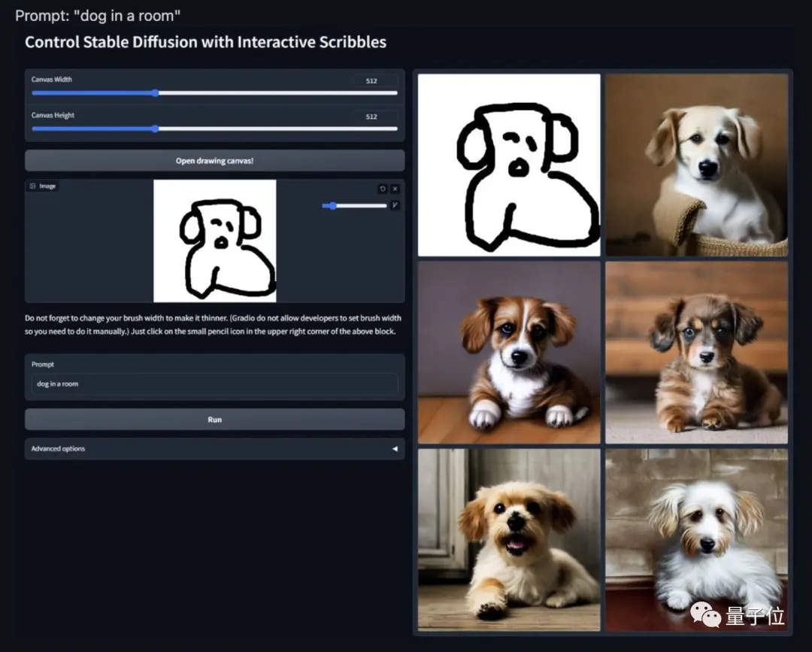Expand the Advanced options section

[214, 448]
